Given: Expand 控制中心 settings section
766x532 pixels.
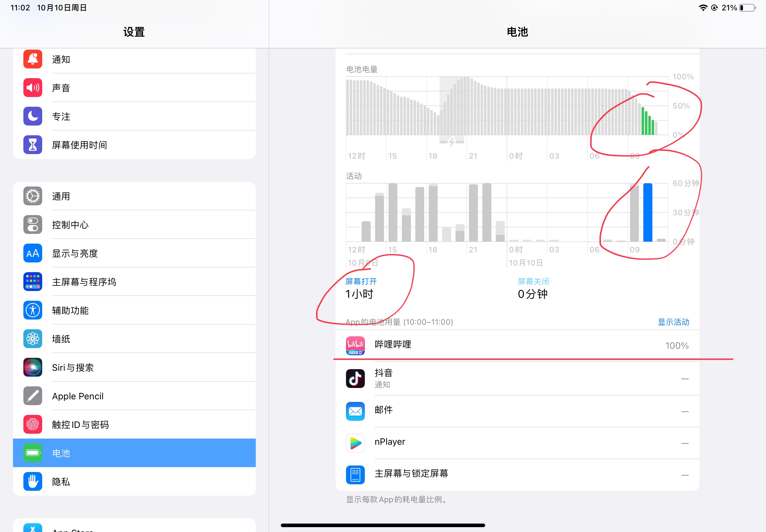Looking at the screenshot, I should (x=134, y=224).
